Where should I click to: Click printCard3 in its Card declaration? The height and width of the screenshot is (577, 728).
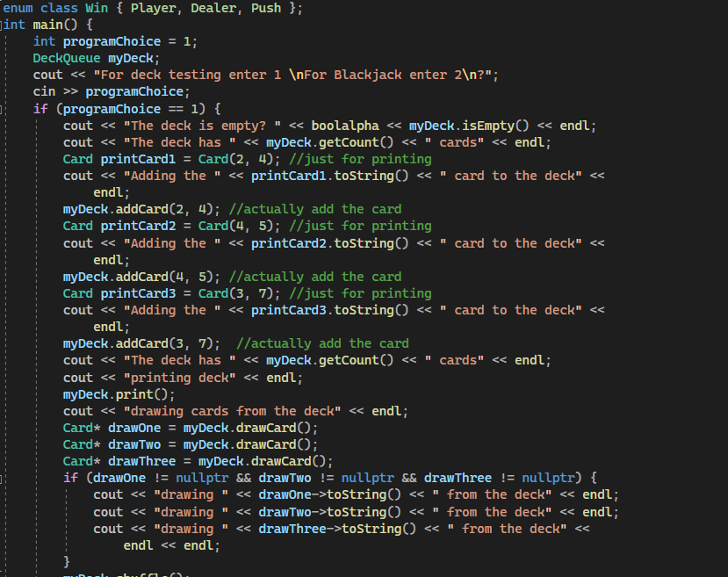pos(138,293)
